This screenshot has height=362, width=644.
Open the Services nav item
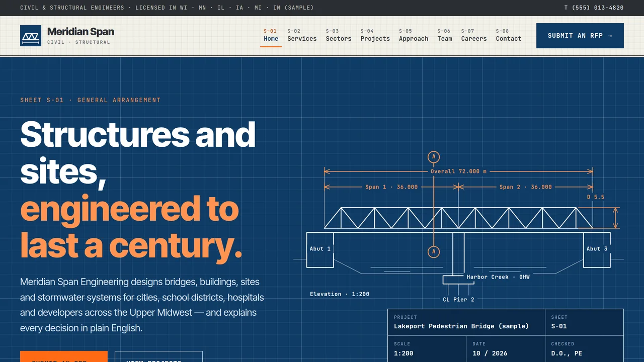coord(302,35)
